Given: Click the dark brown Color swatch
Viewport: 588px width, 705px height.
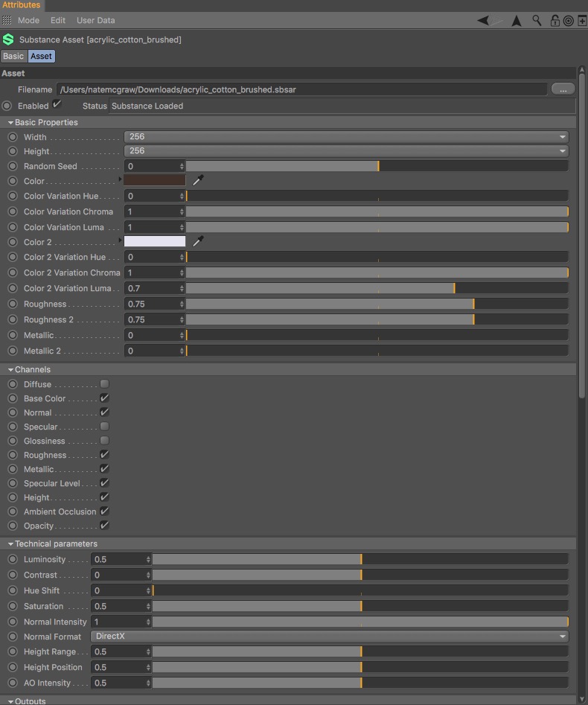Looking at the screenshot, I should click(x=155, y=180).
